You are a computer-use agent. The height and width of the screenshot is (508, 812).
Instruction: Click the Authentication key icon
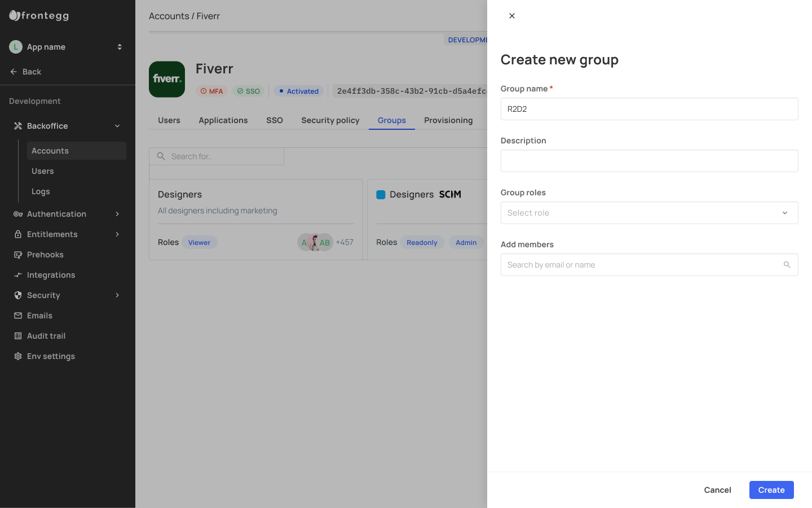(18, 214)
